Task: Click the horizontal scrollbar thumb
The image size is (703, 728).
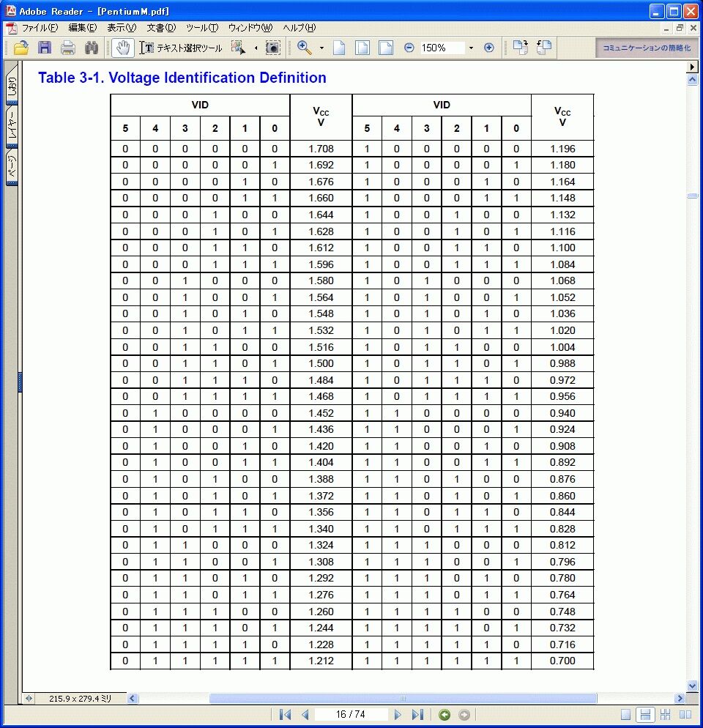Action: point(403,698)
